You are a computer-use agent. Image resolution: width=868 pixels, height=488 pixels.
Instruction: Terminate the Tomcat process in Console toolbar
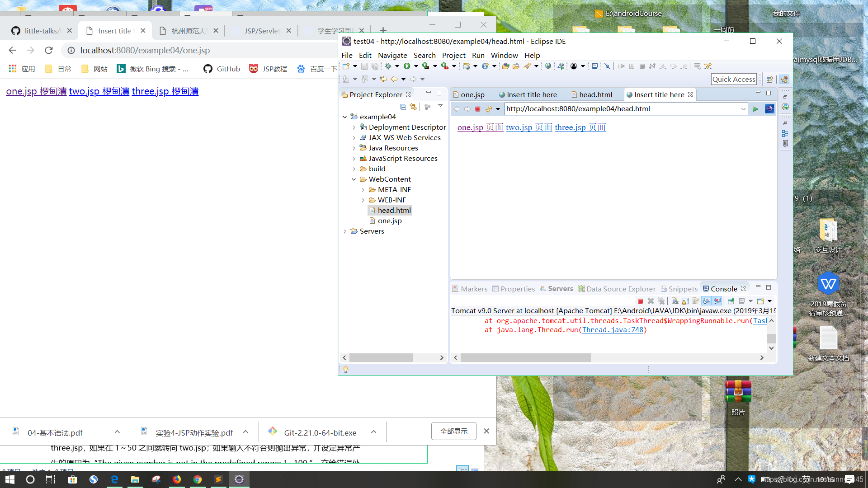click(640, 301)
